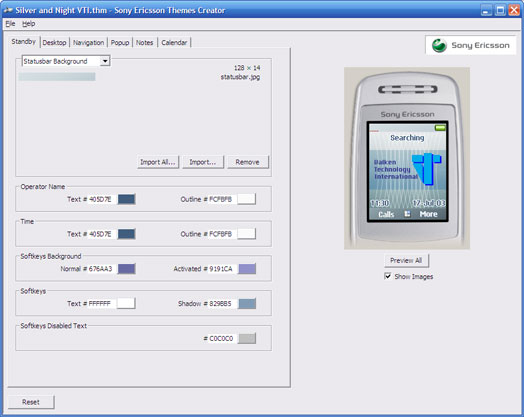
Task: Click the Preview All button
Action: pos(406,260)
